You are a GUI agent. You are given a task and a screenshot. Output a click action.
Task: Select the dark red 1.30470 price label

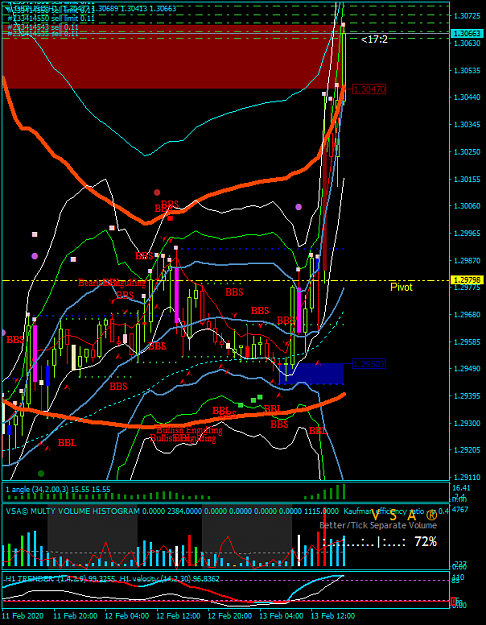click(369, 90)
